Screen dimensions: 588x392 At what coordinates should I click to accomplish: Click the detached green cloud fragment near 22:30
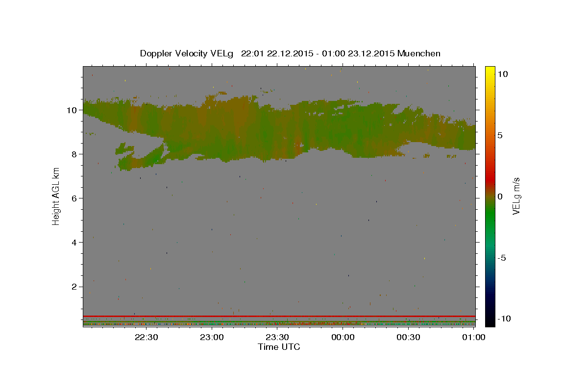pyautogui.click(x=125, y=148)
